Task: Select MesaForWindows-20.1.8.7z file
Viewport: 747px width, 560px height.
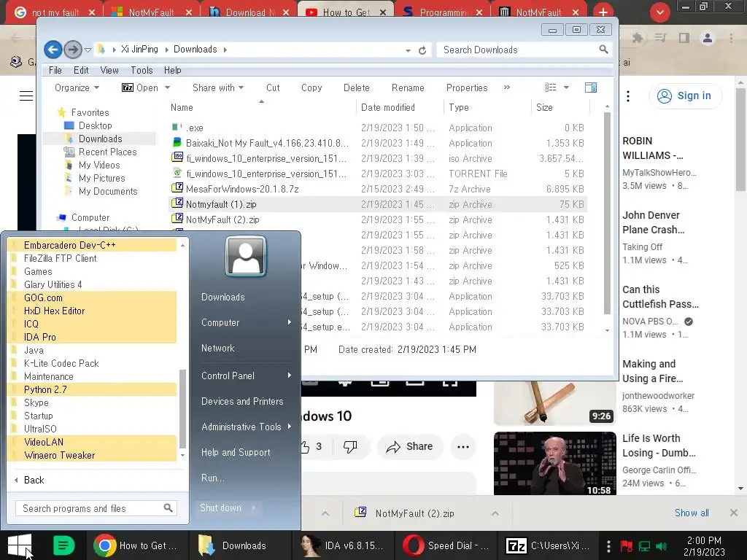Action: (x=242, y=189)
